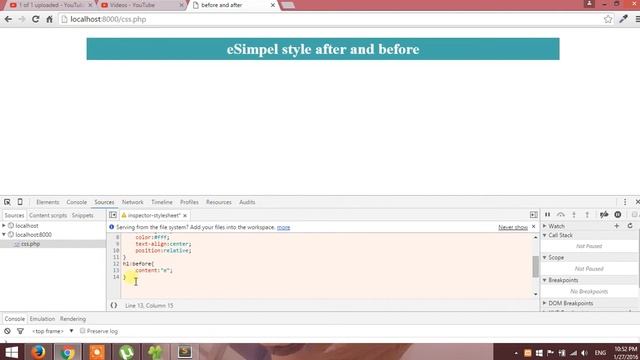
Task: Refresh watch expressions icon
Action: 630,226
